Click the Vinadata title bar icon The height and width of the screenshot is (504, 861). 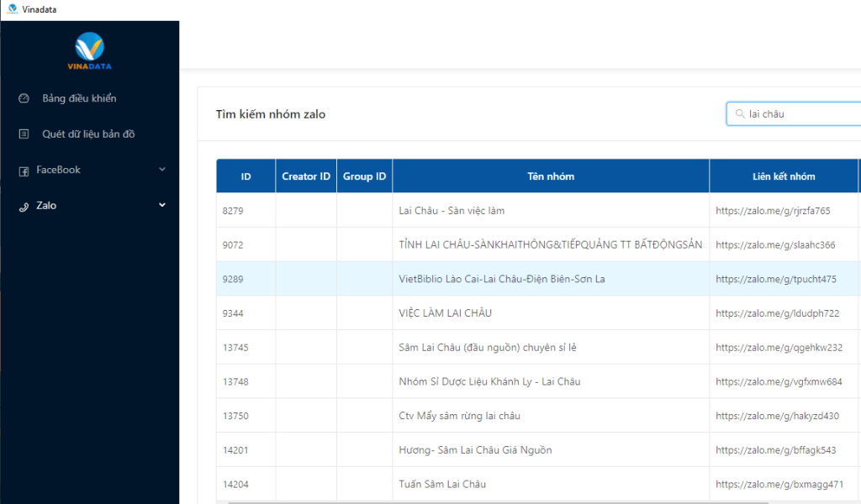coord(12,9)
